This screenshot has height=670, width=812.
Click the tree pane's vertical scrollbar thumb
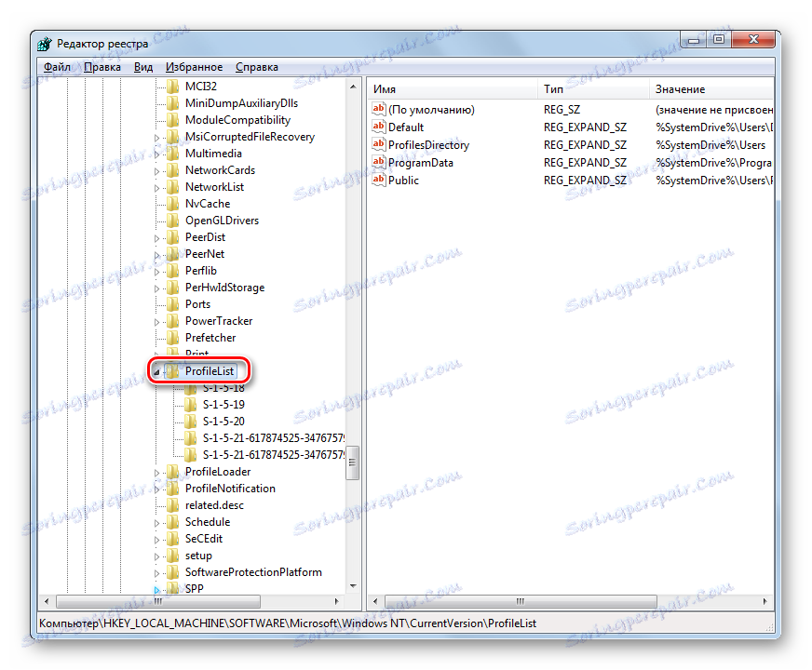click(x=353, y=462)
